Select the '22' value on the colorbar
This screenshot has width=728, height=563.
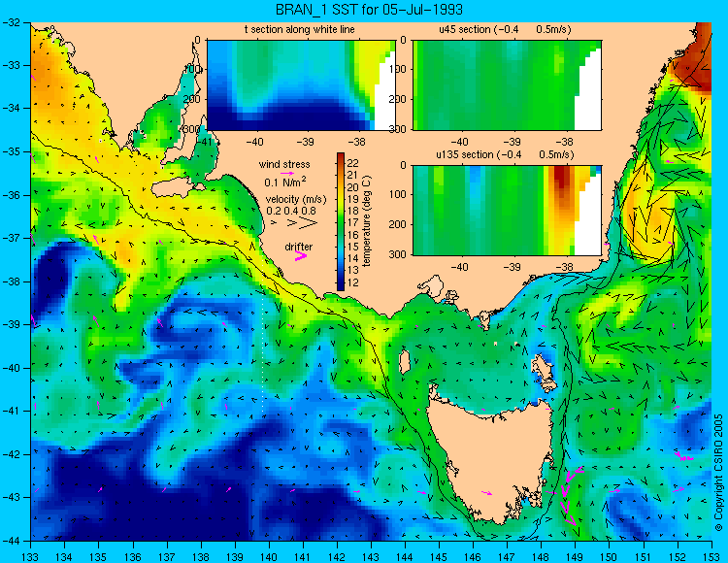353,163
